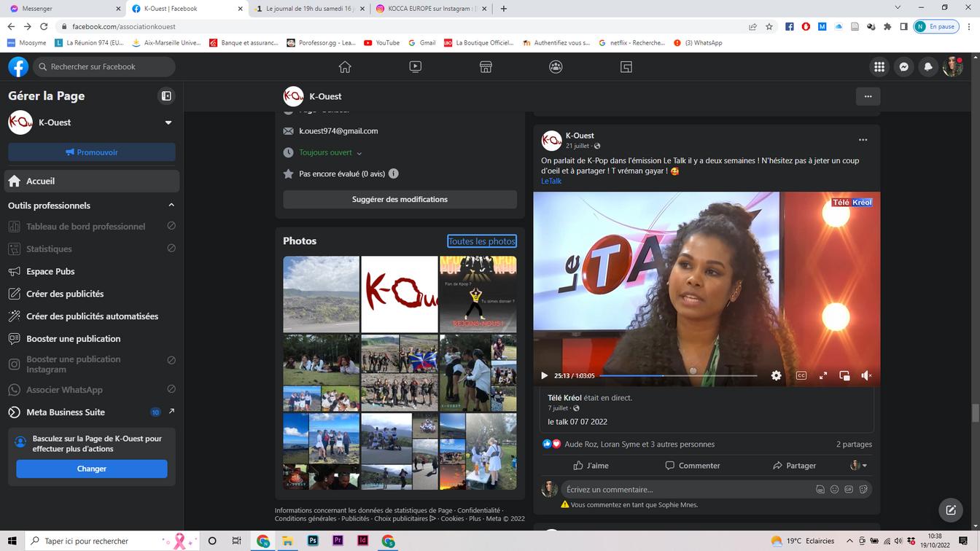Switch to the KOCCA EUROPE Instagram tab

pos(431,9)
